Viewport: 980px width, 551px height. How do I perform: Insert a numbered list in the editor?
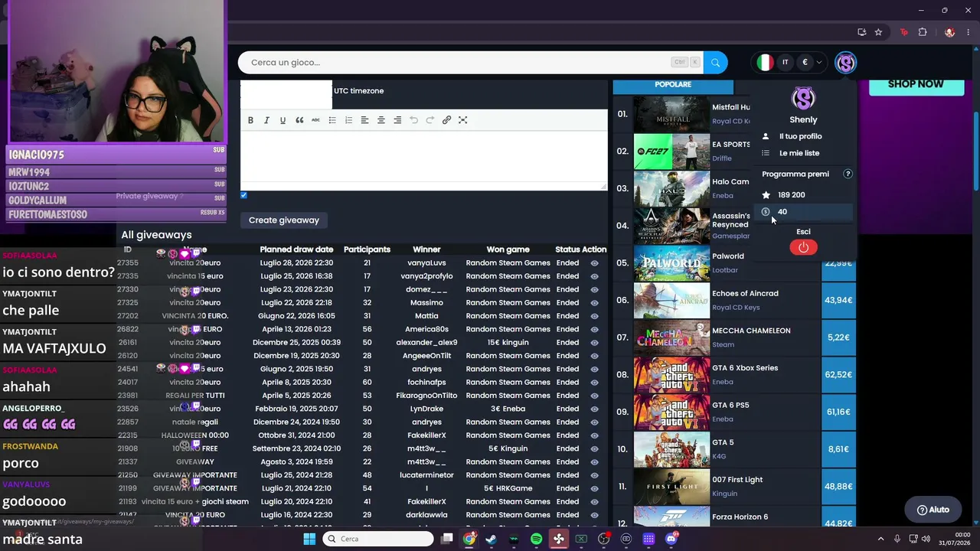coord(348,120)
